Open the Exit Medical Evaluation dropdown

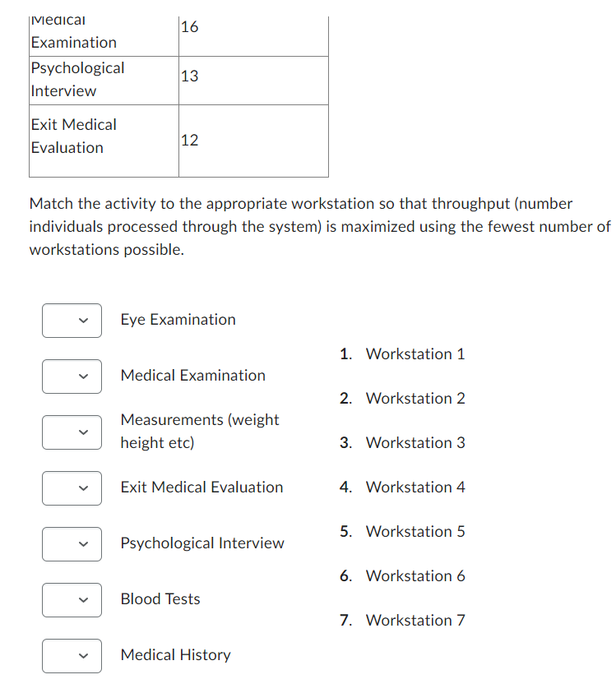tap(72, 487)
